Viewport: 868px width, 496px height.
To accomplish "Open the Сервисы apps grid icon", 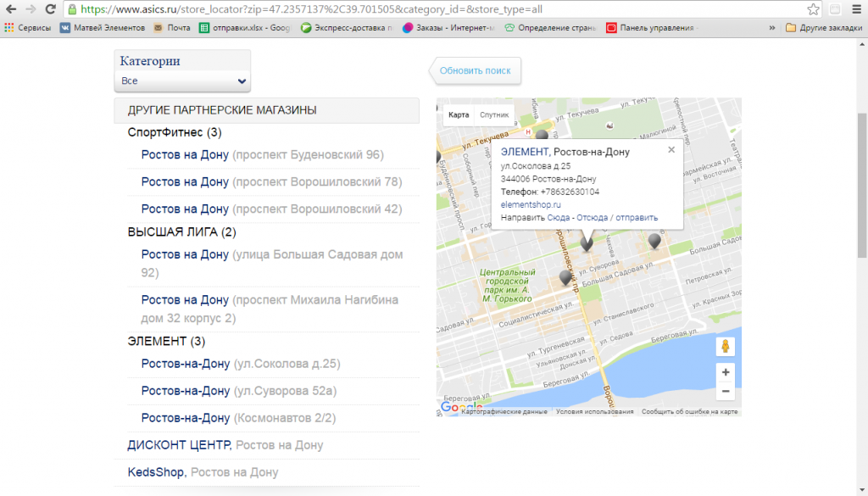I will tap(8, 27).
